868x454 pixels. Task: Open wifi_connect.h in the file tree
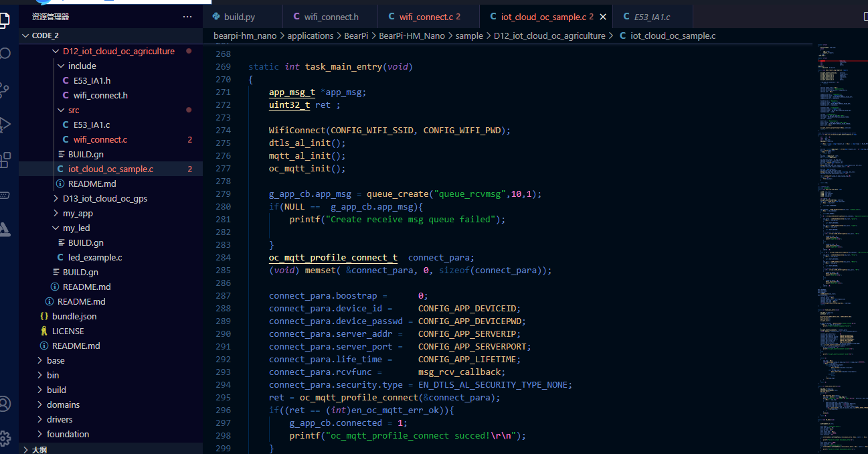110,95
